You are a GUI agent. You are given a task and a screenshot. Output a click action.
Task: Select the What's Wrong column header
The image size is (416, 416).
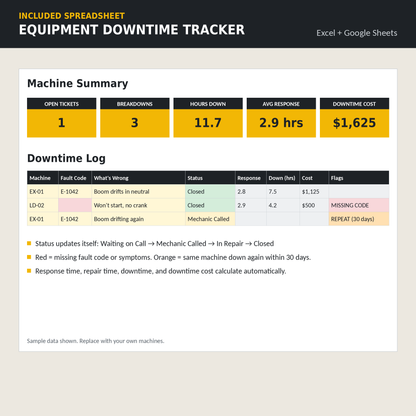click(138, 178)
